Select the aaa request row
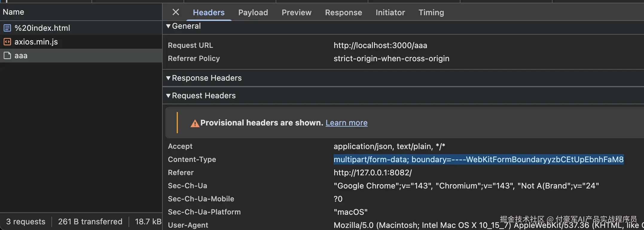This screenshot has width=644, height=230. click(x=81, y=56)
